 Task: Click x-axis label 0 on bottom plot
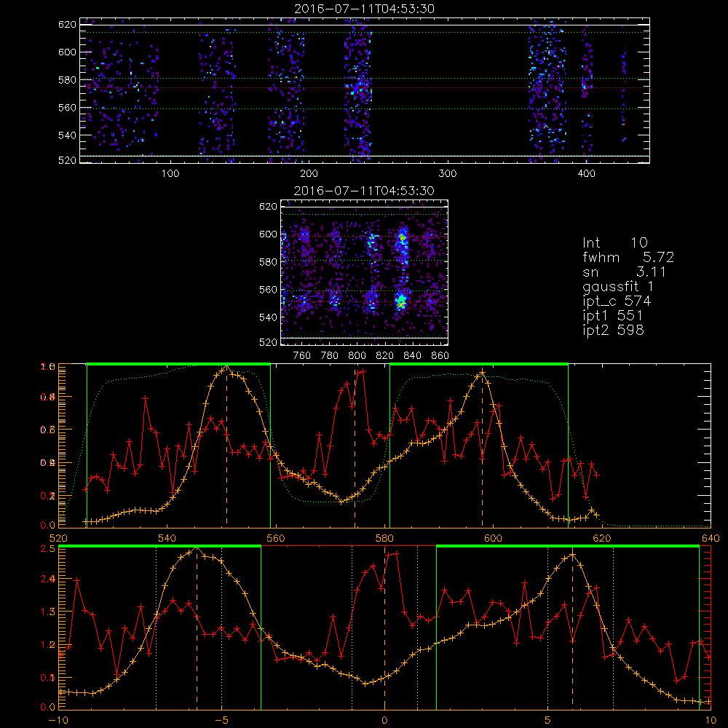pos(384,720)
